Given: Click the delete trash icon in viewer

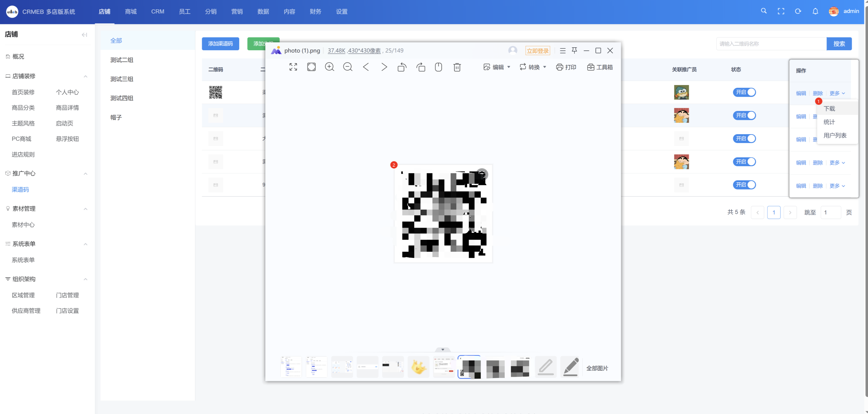Looking at the screenshot, I should tap(457, 67).
